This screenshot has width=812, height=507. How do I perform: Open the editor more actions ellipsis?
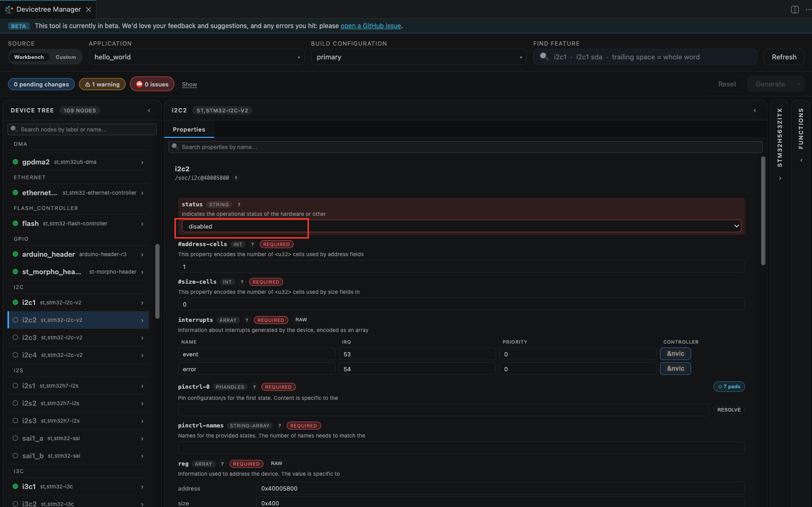[808, 10]
